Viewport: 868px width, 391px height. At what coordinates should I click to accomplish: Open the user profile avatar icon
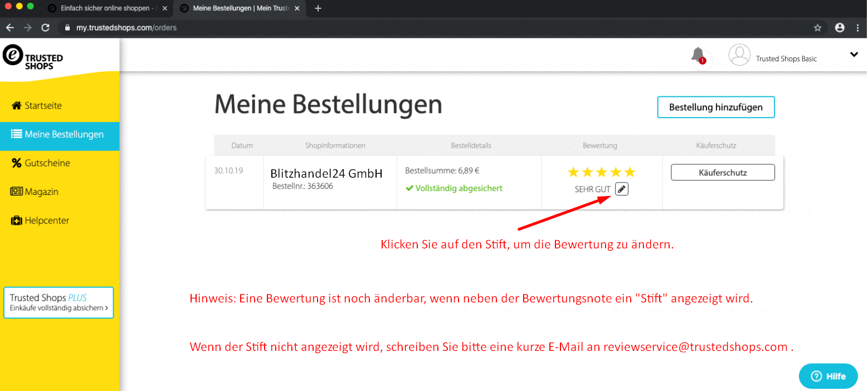739,55
